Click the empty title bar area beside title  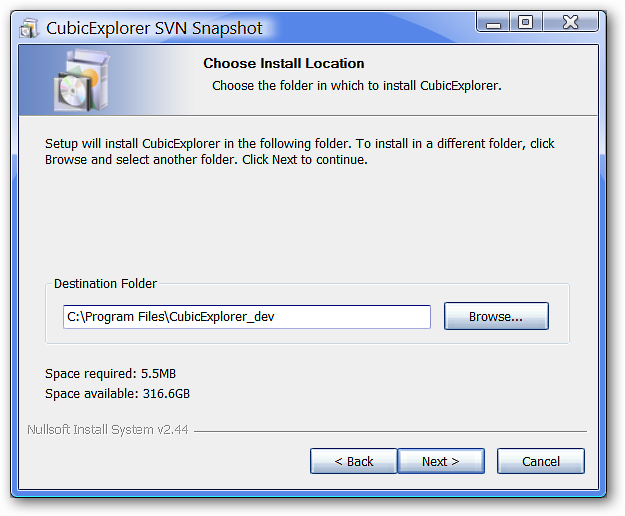click(369, 27)
